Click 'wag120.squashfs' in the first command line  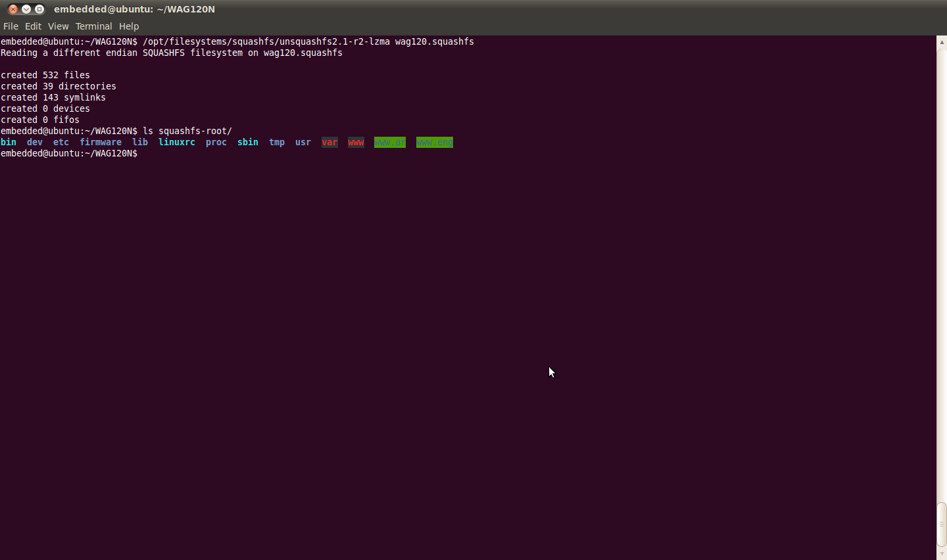[434, 41]
